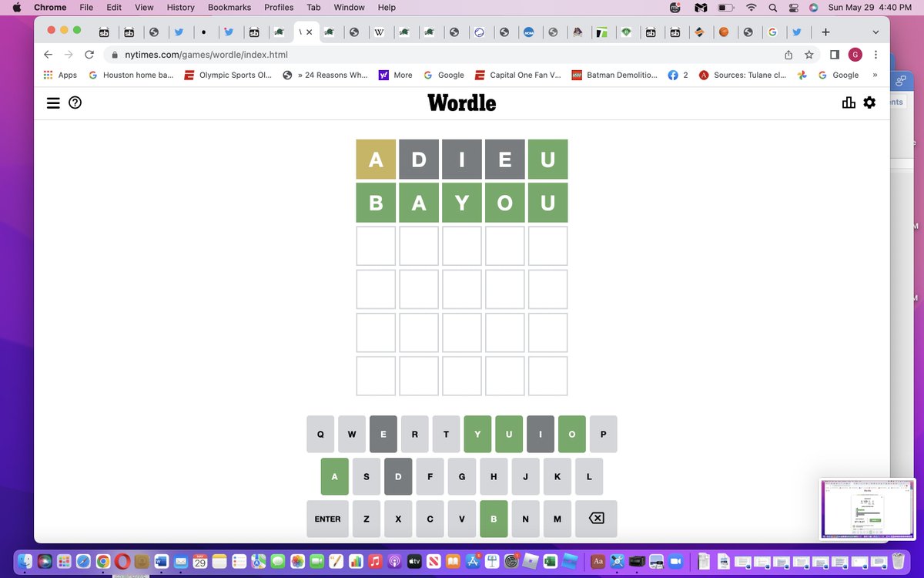
Task: Click the yellow A tile in ADIEU row
Action: pyautogui.click(x=376, y=160)
